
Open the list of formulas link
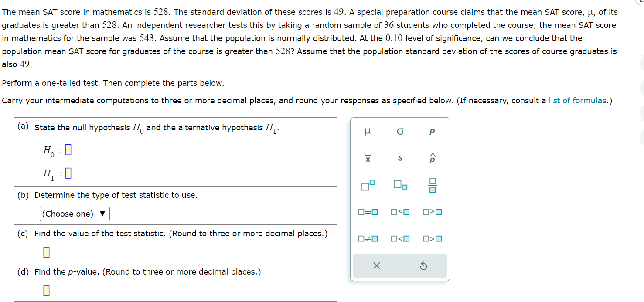tap(576, 100)
